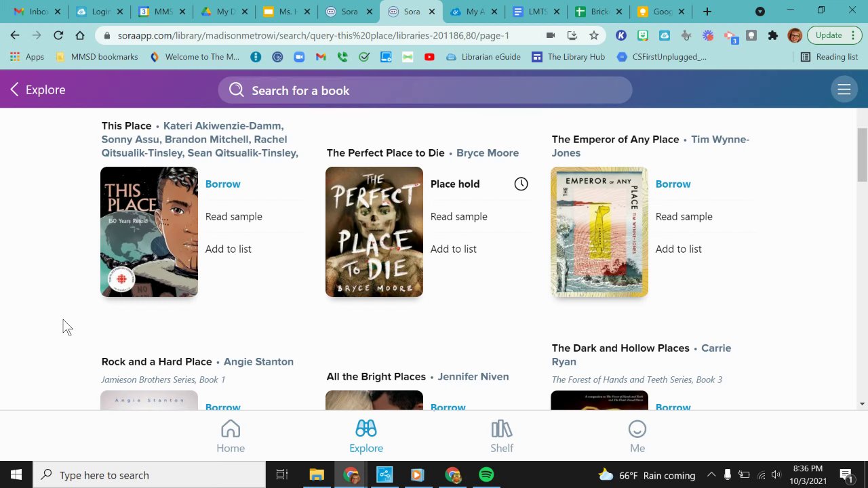Add This Place to list
The width and height of the screenshot is (868, 488).
click(228, 249)
